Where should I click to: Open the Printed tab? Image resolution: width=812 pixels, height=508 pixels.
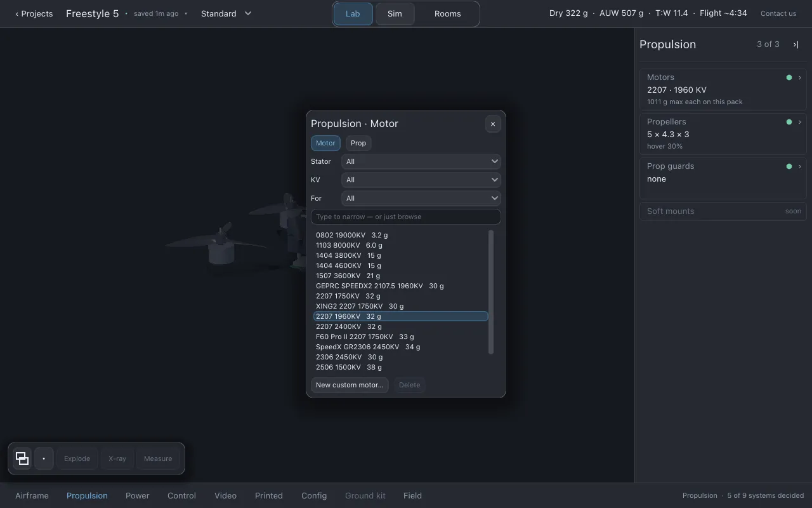[269, 495]
